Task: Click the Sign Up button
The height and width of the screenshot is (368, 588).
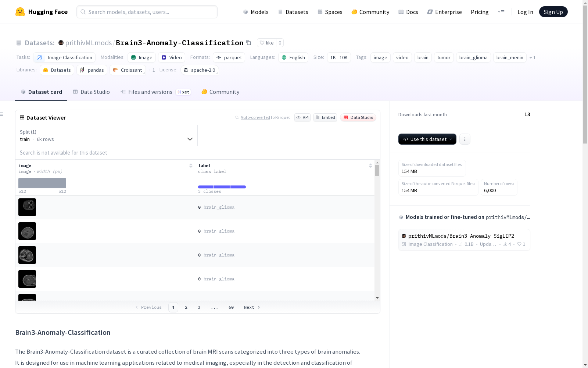Action: click(553, 12)
